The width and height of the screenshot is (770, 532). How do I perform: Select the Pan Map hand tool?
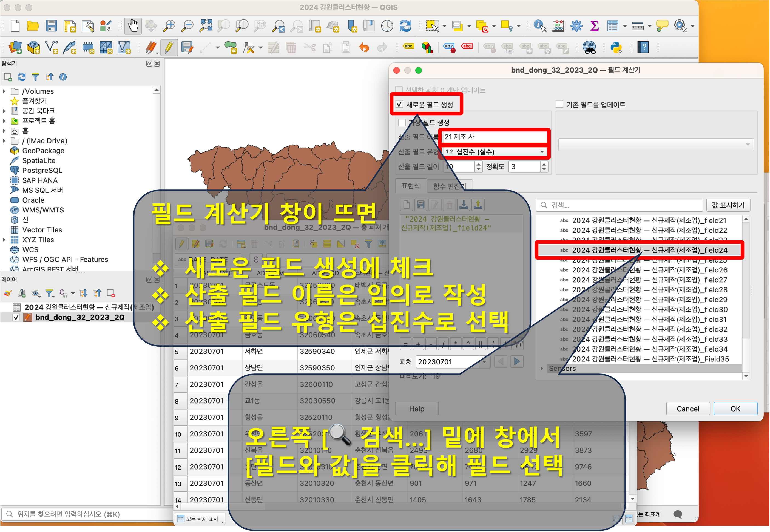pyautogui.click(x=133, y=26)
